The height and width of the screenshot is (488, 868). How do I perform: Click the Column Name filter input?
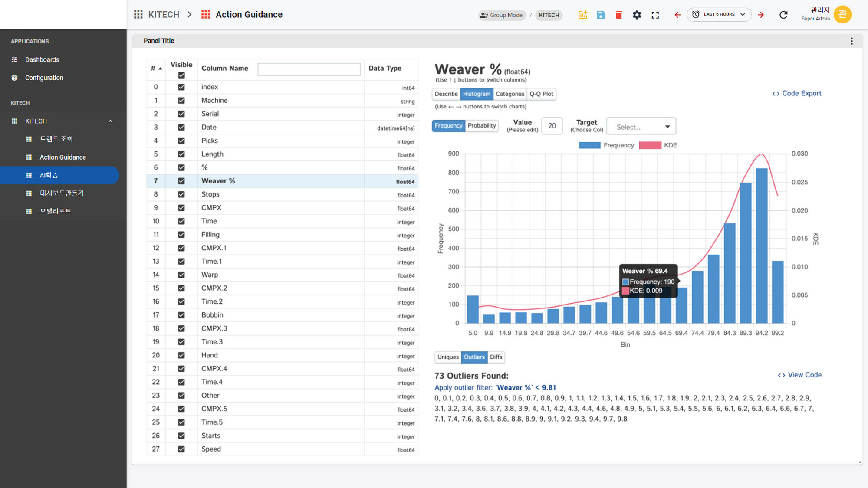(x=309, y=69)
